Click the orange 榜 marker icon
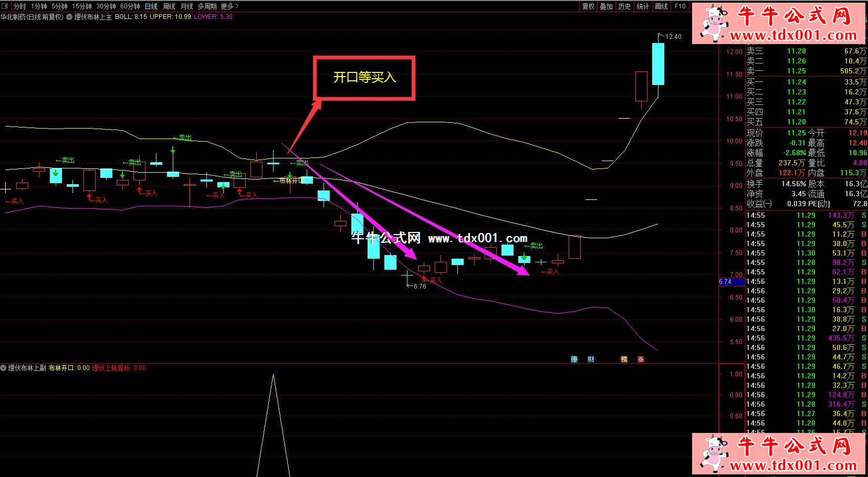The height and width of the screenshot is (477, 868). click(624, 359)
